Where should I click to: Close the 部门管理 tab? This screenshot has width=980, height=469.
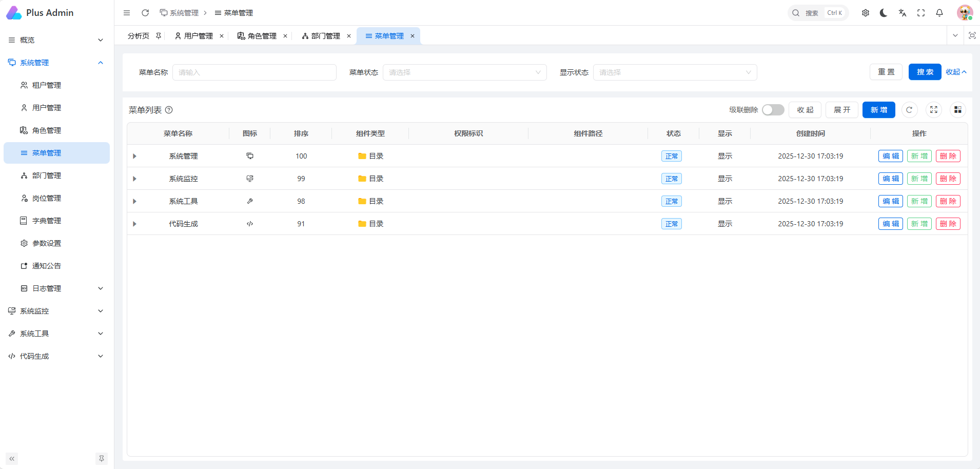[x=349, y=36]
